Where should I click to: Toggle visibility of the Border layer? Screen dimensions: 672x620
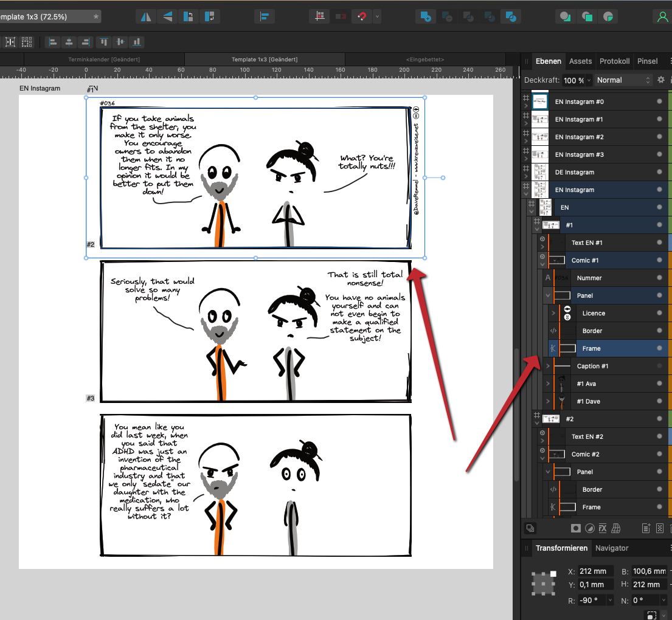tap(660, 331)
